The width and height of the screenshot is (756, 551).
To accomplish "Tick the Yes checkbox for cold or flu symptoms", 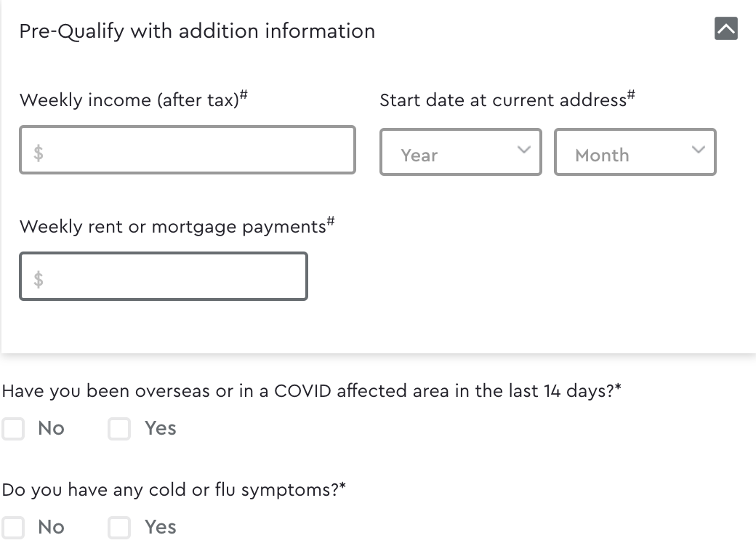I will pyautogui.click(x=119, y=528).
